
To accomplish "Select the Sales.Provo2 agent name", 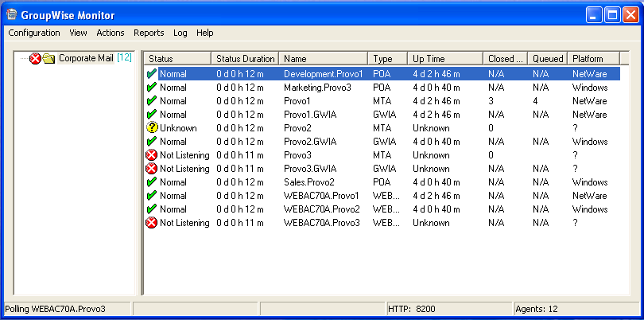I will [308, 182].
